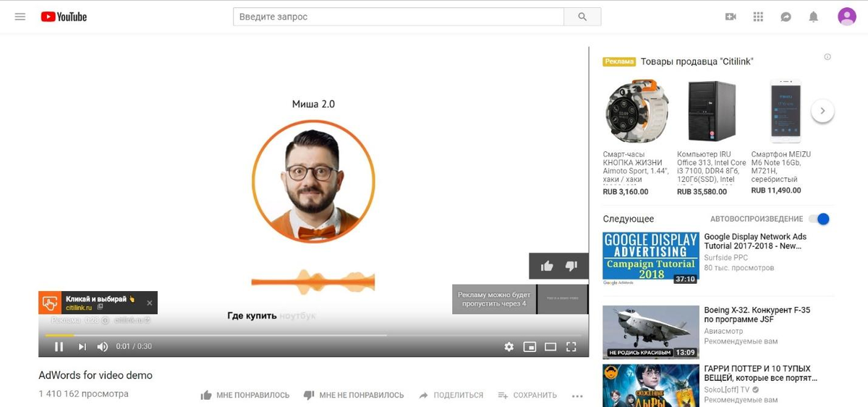868x407 pixels.
Task: Open the IRU Office 313 computer image
Action: click(712, 110)
